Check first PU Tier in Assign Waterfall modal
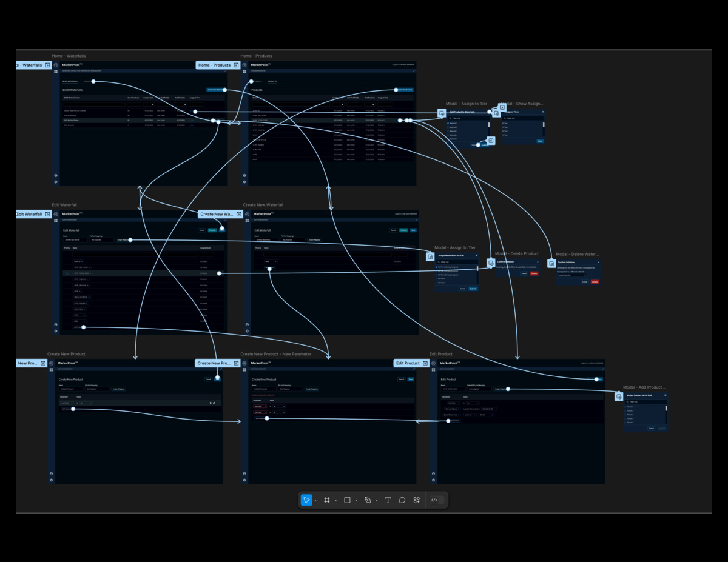 click(x=437, y=267)
